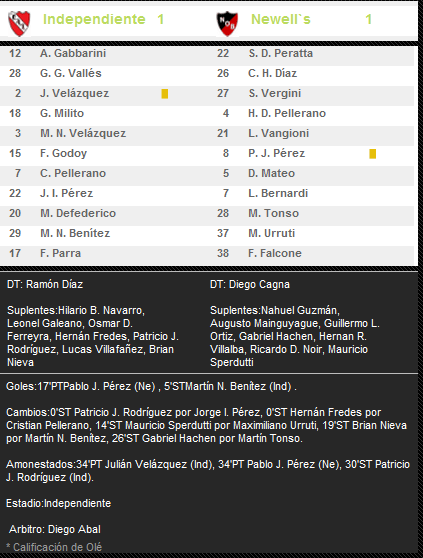Click referee text Diego Abal
This screenshot has height=558, width=423.
pyautogui.click(x=74, y=529)
